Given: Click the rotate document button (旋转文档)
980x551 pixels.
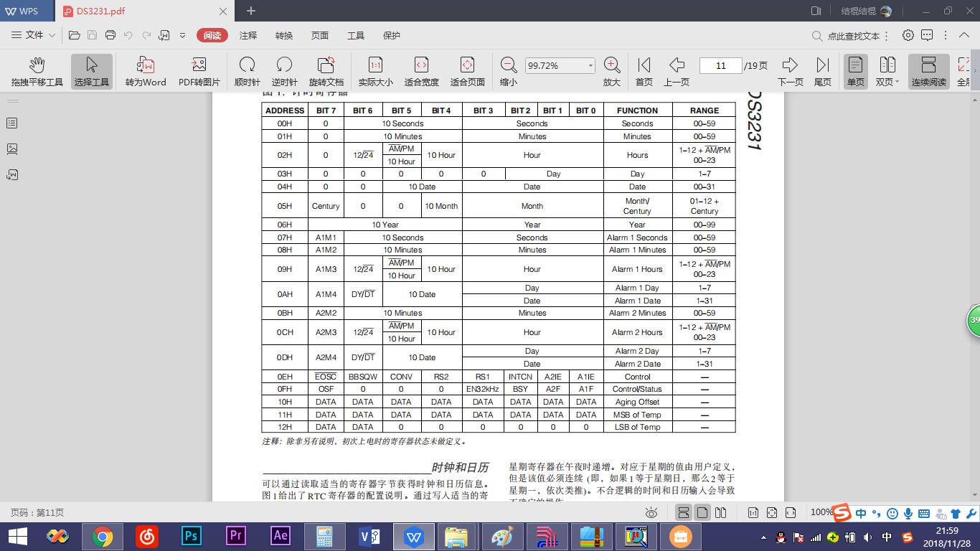Looking at the screenshot, I should tap(326, 72).
